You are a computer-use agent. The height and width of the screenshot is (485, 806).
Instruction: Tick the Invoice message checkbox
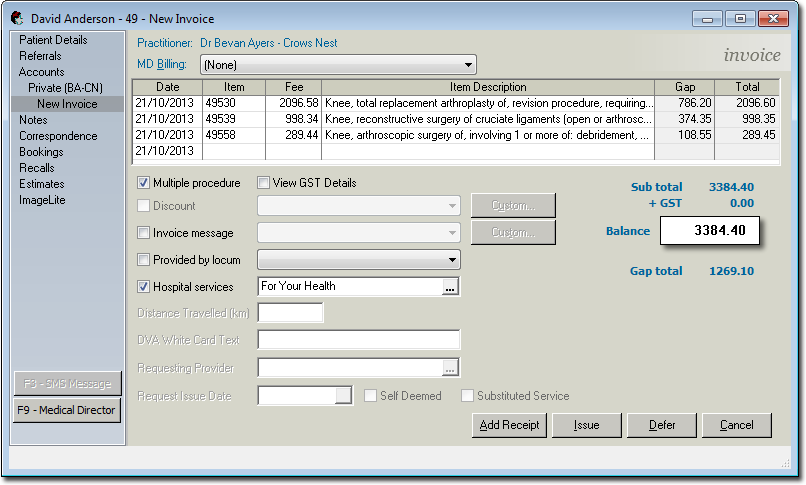143,233
